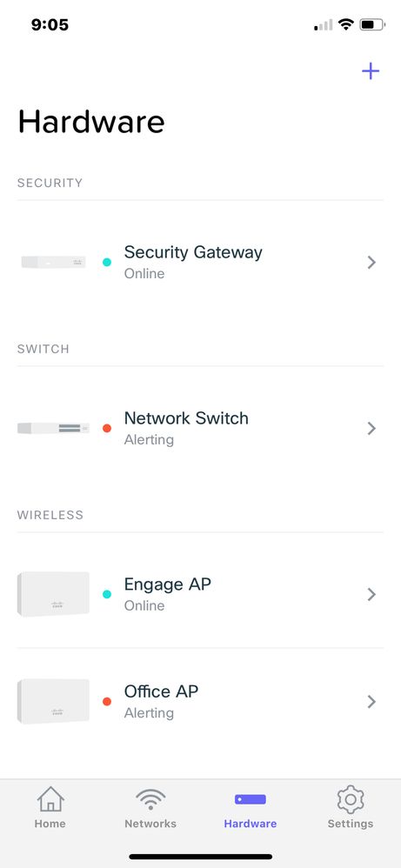The width and height of the screenshot is (401, 868).
Task: Click the red alert dot beside Office AP
Action: pyautogui.click(x=107, y=702)
